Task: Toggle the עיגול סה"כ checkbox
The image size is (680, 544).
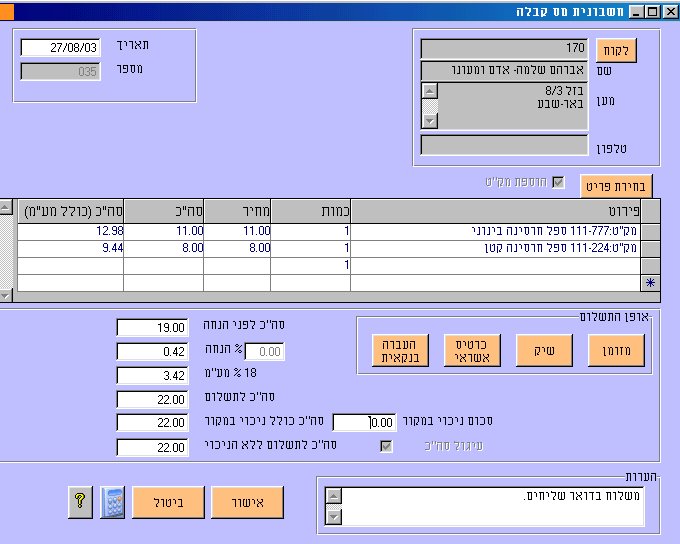Action: [x=386, y=446]
